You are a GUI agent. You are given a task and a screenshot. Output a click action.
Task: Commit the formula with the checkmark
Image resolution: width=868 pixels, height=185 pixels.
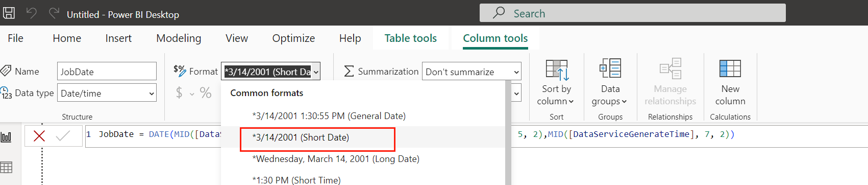63,136
